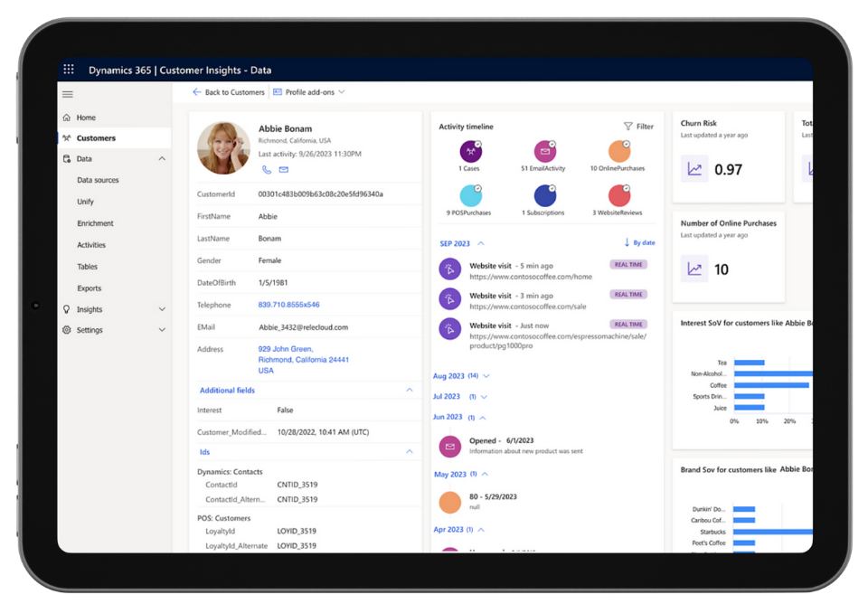Click the Number of Online Purchases chart icon
The image size is (868, 604).
(694, 269)
